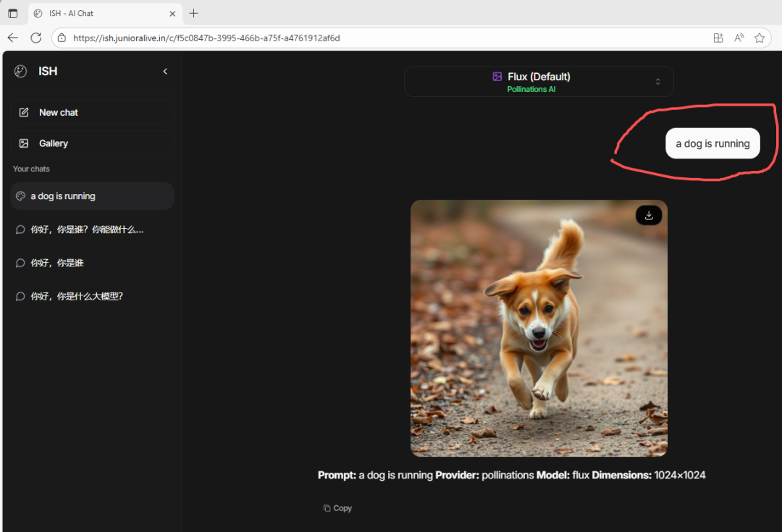Open the read aloud icon in address bar

[739, 38]
